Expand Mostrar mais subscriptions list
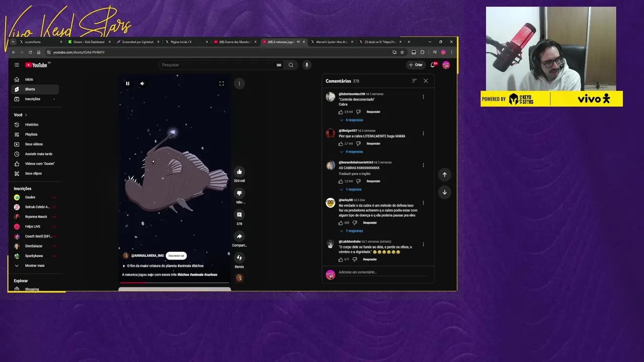The image size is (644, 362). (35, 265)
